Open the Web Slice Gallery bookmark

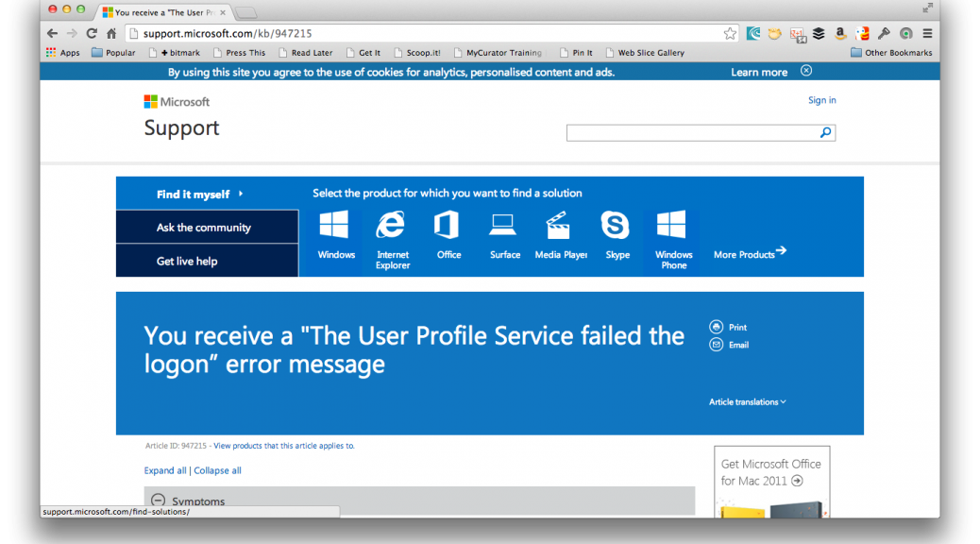(645, 53)
